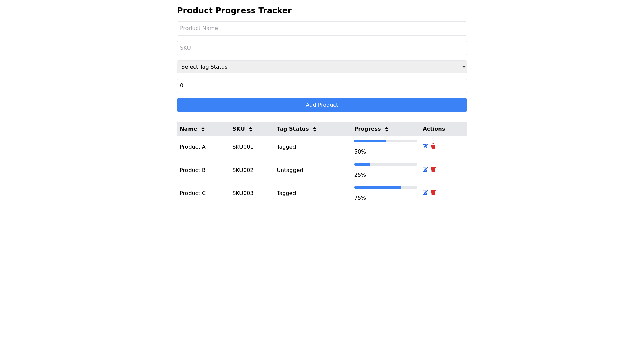Click the SKU sort arrows icon
Viewport: 644px width, 362px height.
pos(251,129)
